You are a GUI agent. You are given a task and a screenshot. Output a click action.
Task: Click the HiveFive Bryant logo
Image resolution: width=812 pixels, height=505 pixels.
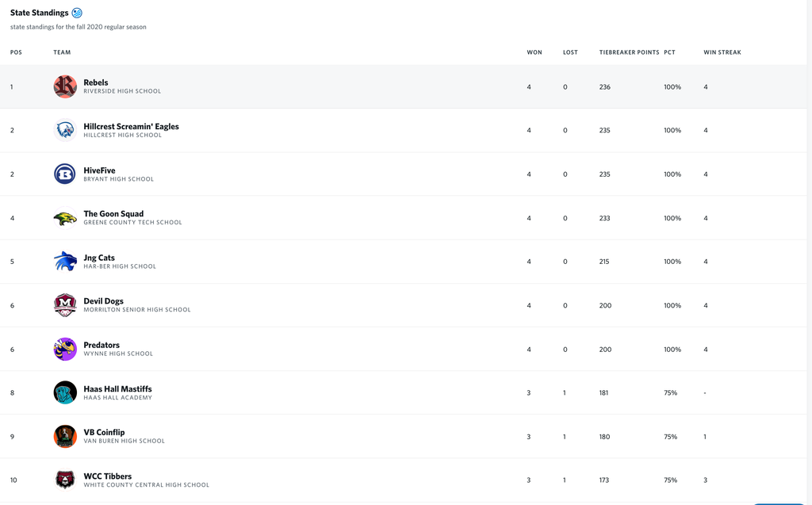point(65,174)
